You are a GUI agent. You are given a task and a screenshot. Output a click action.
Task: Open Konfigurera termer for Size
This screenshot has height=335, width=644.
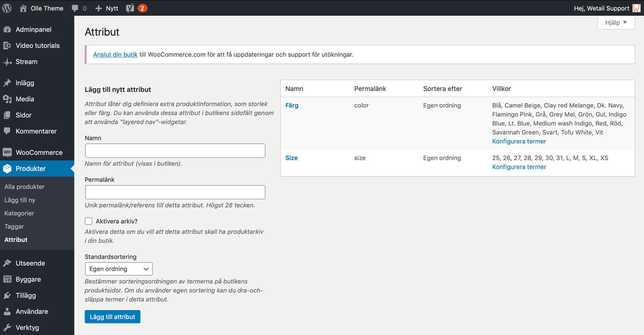[519, 167]
